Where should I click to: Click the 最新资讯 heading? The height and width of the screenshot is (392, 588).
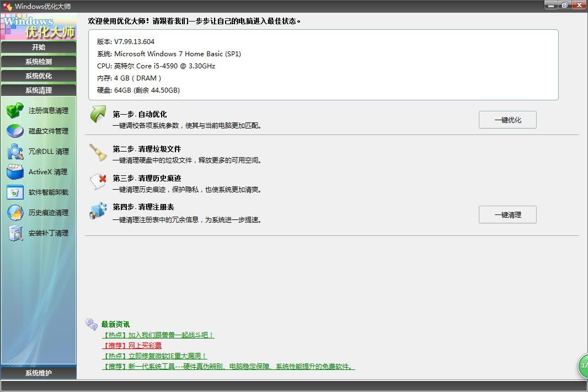pyautogui.click(x=115, y=324)
